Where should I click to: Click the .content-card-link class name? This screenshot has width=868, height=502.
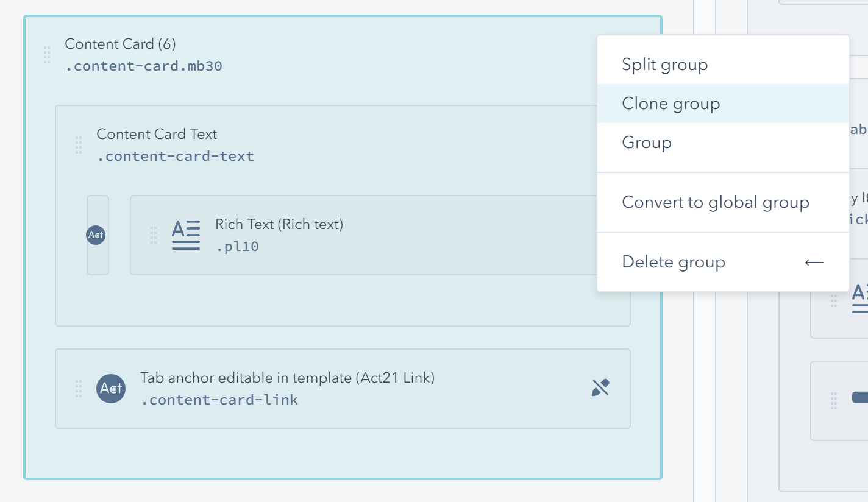[219, 400]
